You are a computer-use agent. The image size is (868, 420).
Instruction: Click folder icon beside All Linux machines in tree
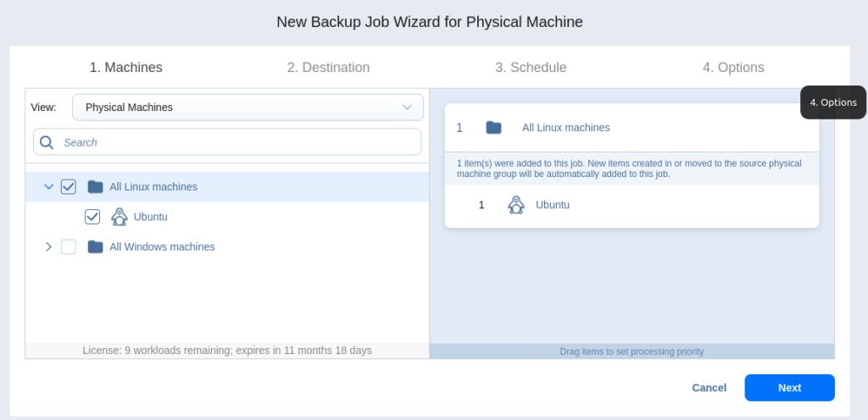(96, 186)
